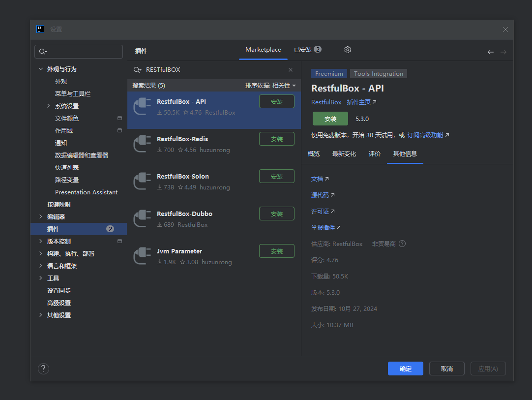The width and height of the screenshot is (532, 400).
Task: Expand the 版本控制 tree node
Action: tap(41, 241)
